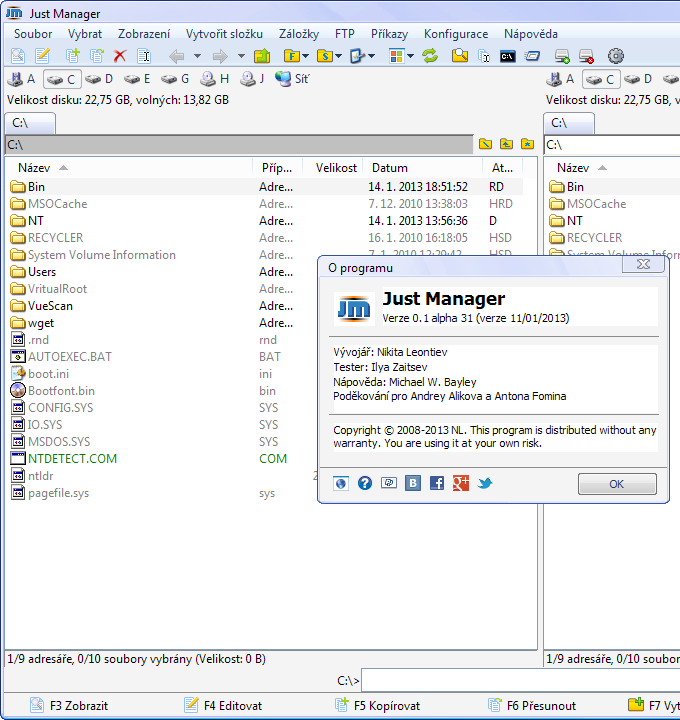Click F4 Editovat button
Image resolution: width=680 pixels, height=720 pixels.
[223, 705]
